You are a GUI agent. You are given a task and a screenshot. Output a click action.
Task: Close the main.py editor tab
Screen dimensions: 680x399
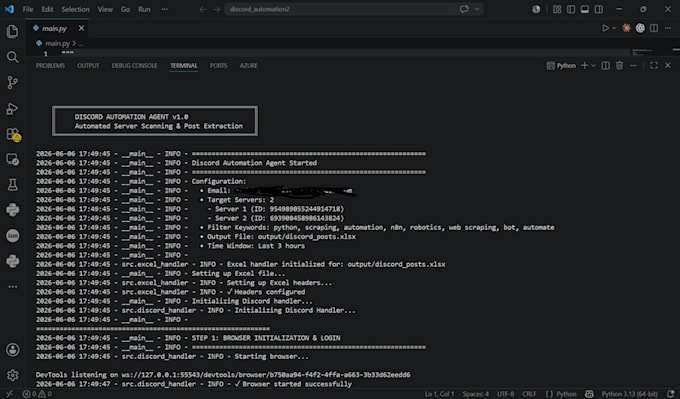tap(81, 28)
